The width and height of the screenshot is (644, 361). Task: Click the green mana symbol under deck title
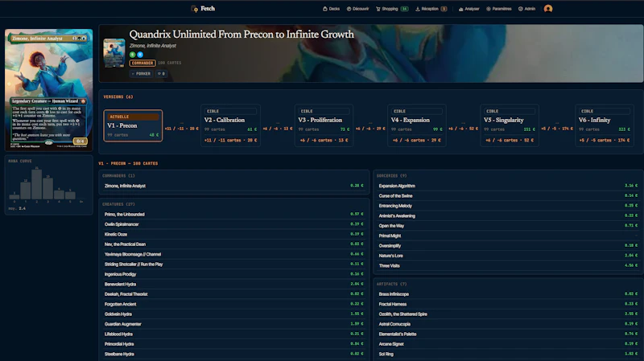133,55
